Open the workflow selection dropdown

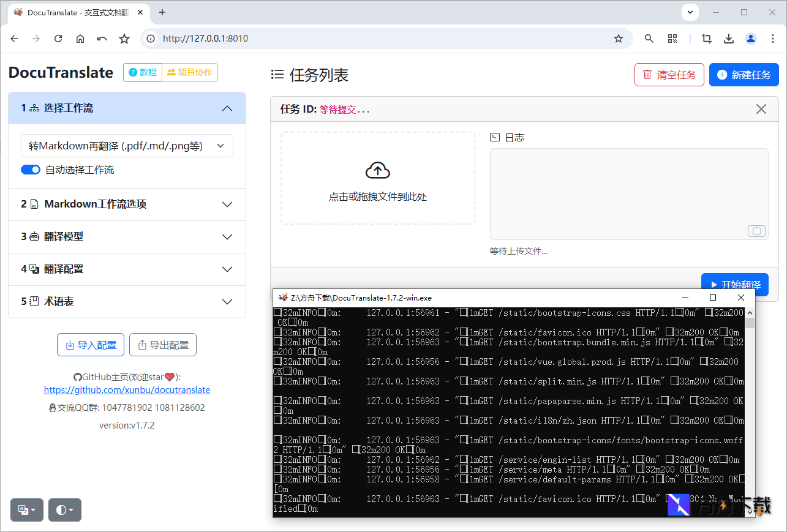click(127, 146)
